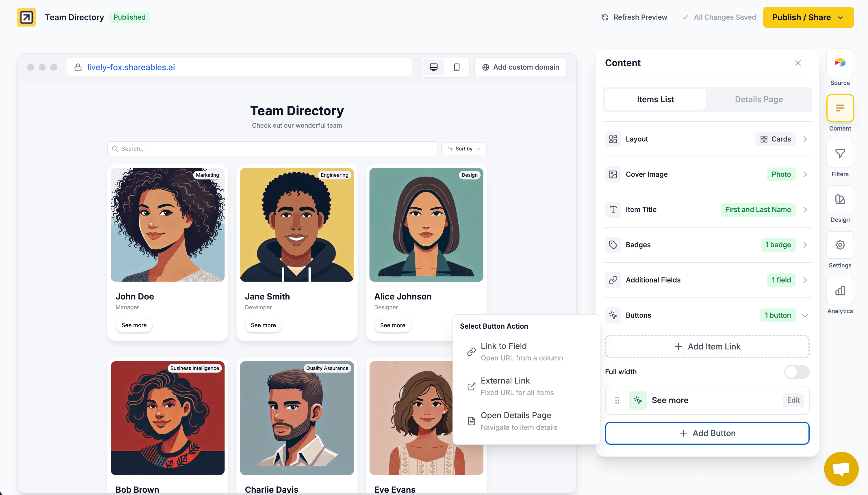The height and width of the screenshot is (495, 868).
Task: Open the chat support bubble
Action: point(841,469)
